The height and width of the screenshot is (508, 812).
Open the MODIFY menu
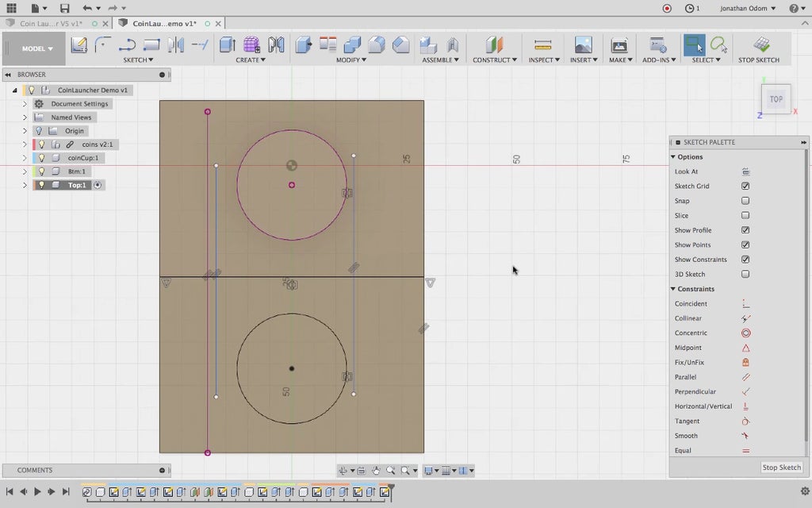[350, 60]
